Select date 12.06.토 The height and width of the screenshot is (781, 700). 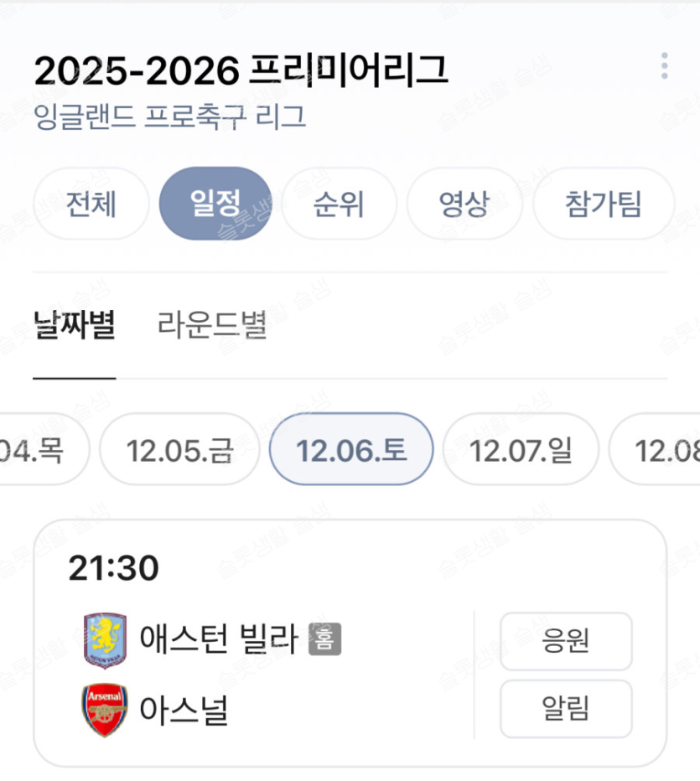click(351, 451)
